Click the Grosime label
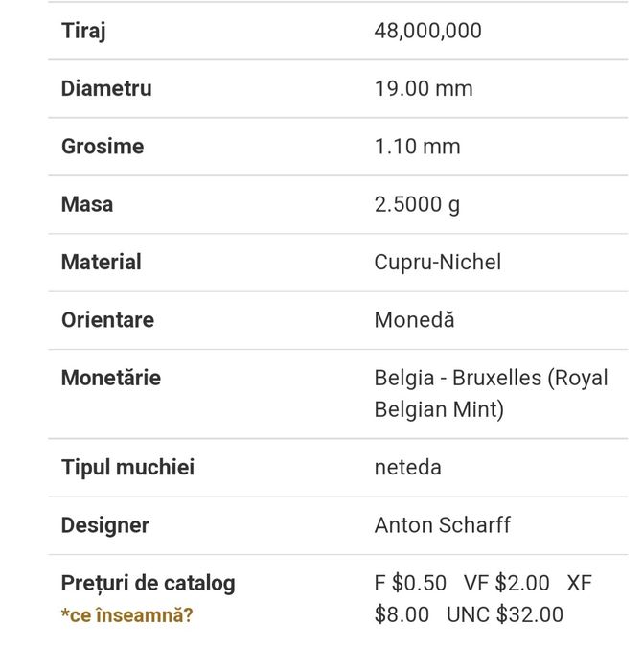The width and height of the screenshot is (644, 671). [103, 147]
